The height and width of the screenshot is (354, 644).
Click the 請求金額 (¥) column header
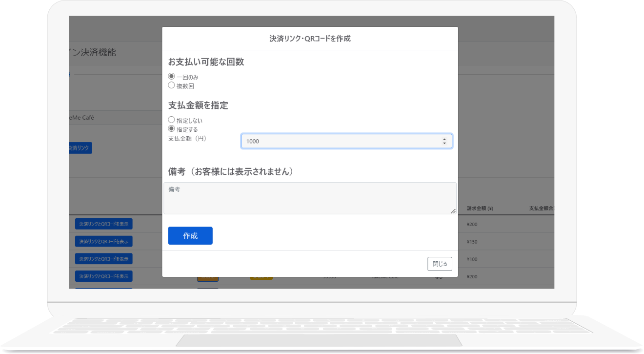480,208
